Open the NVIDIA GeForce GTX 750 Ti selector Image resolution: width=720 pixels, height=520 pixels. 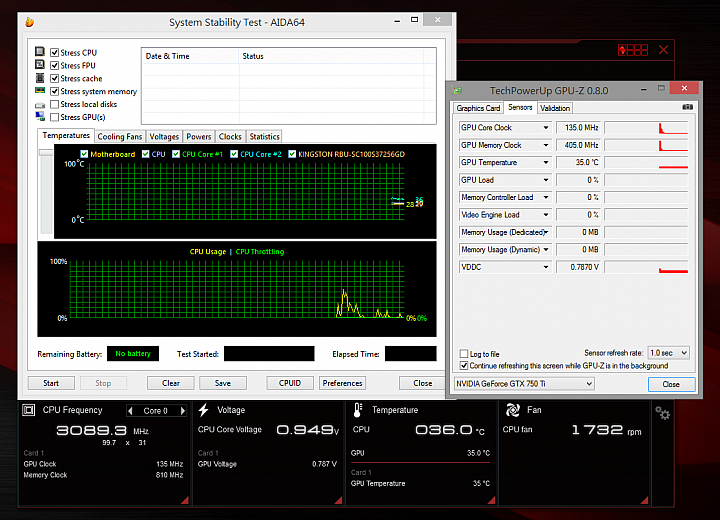524,384
